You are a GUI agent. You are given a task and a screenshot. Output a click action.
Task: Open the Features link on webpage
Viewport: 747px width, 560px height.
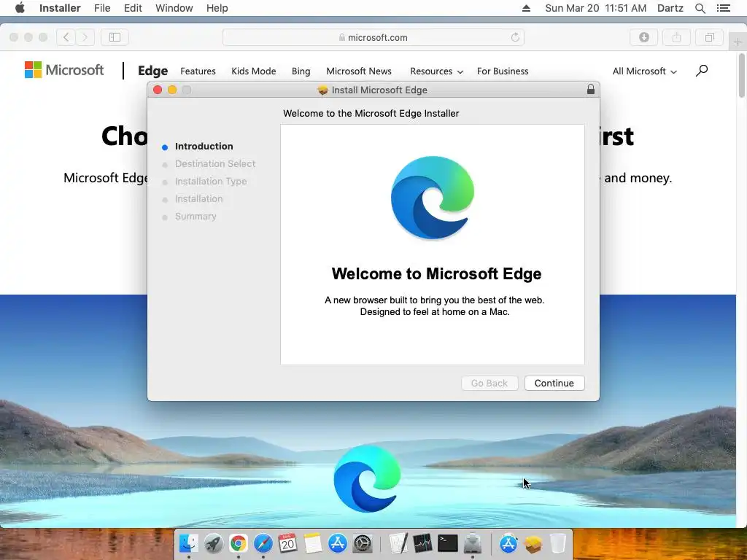[x=198, y=71]
